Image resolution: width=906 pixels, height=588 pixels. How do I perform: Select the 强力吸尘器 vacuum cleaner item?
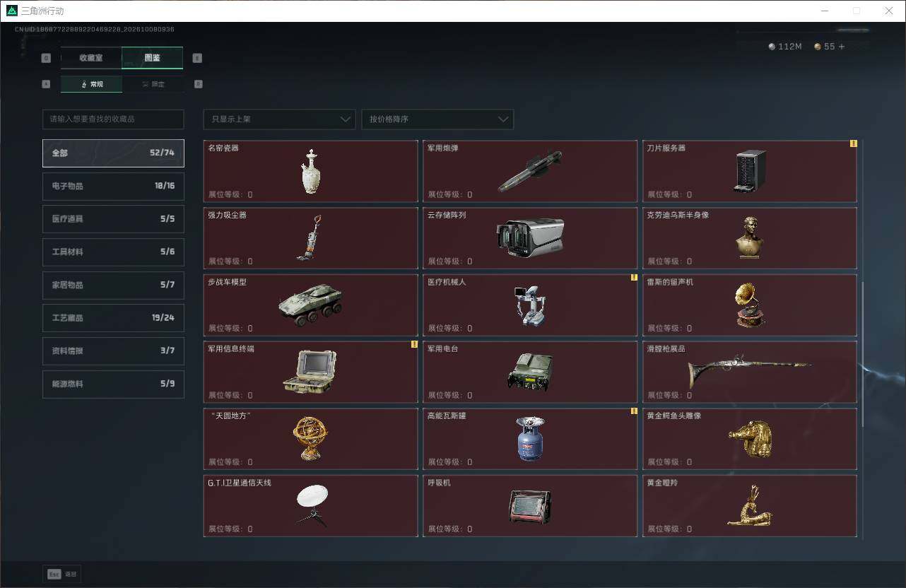point(310,238)
